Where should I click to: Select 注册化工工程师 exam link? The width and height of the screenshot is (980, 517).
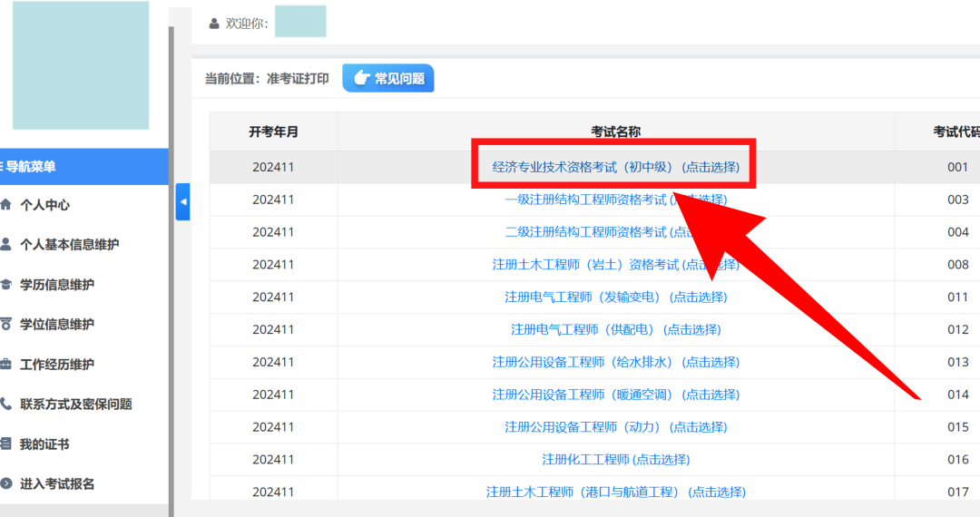pos(615,460)
